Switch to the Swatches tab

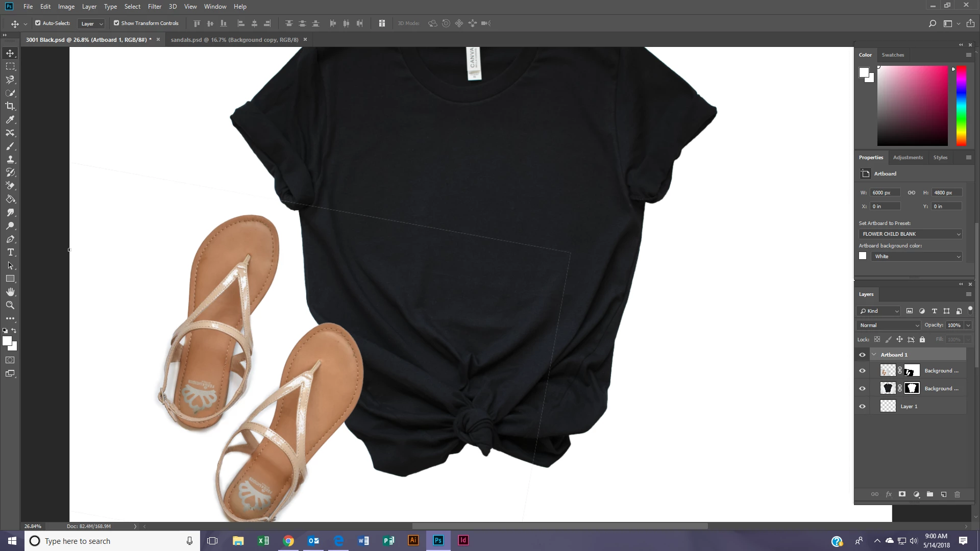[x=892, y=55]
